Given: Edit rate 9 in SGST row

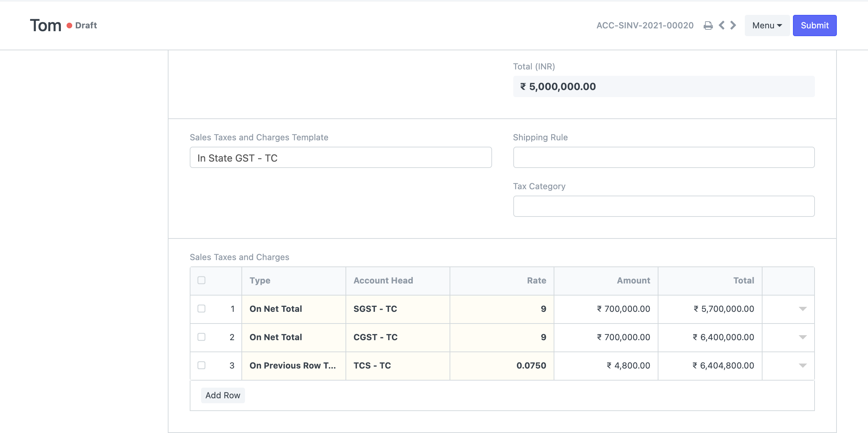Looking at the screenshot, I should [502, 309].
